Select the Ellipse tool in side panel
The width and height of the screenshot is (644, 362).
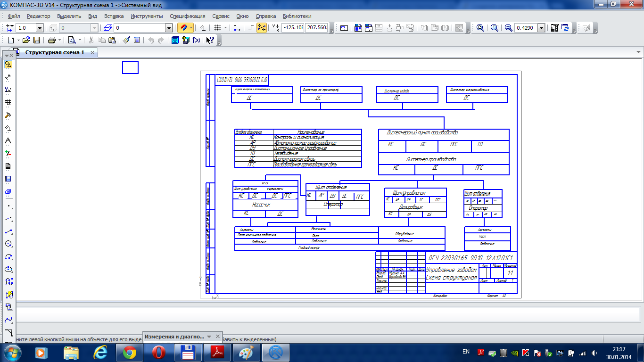click(8, 269)
